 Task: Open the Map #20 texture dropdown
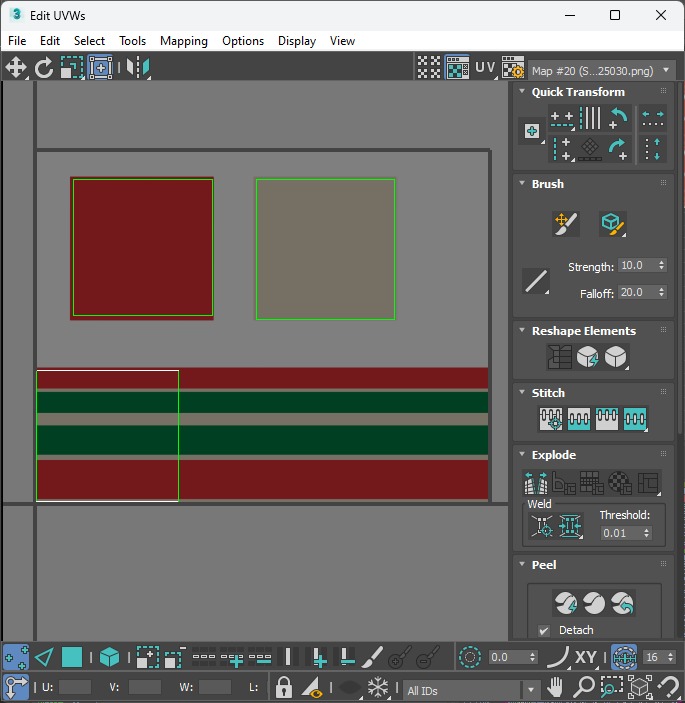click(602, 70)
